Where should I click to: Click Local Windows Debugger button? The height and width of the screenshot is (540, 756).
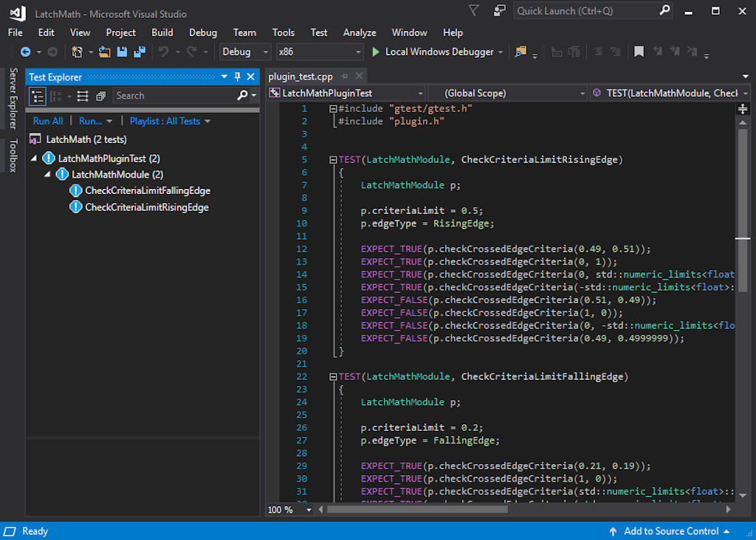pyautogui.click(x=439, y=52)
